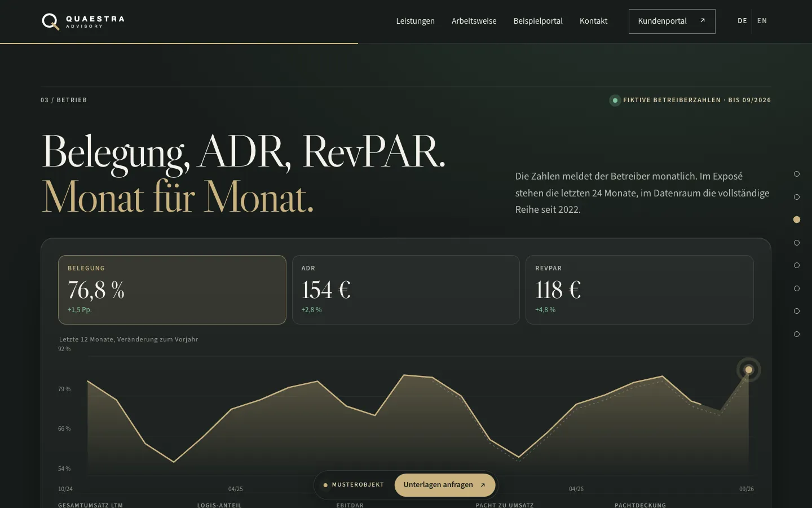Screen dimensions: 812x508
Task: Click the '+2,8 %' change value
Action: click(311, 310)
